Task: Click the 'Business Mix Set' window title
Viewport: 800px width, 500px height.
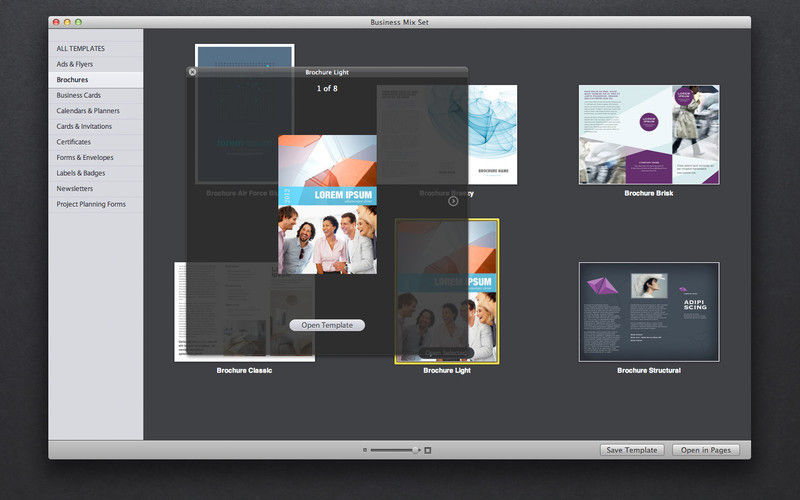Action: [399, 22]
